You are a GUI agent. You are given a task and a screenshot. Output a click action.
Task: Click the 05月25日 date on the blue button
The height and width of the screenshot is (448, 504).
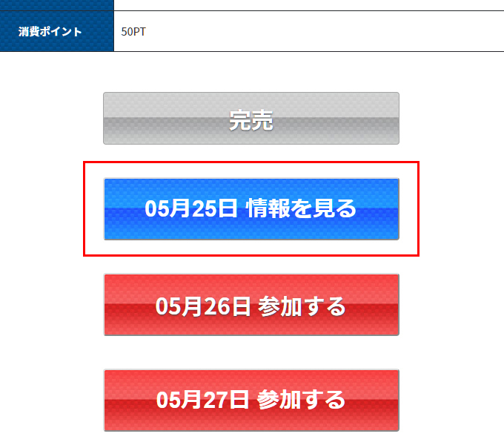[x=191, y=208]
